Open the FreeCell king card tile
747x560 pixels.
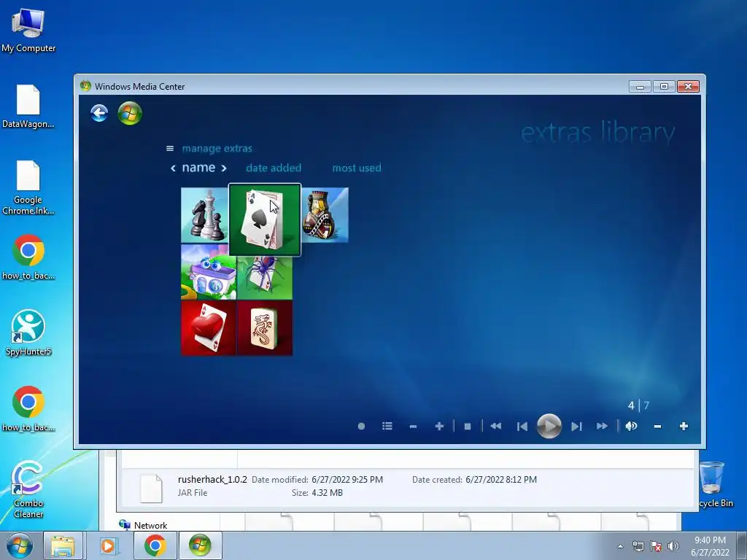[325, 215]
